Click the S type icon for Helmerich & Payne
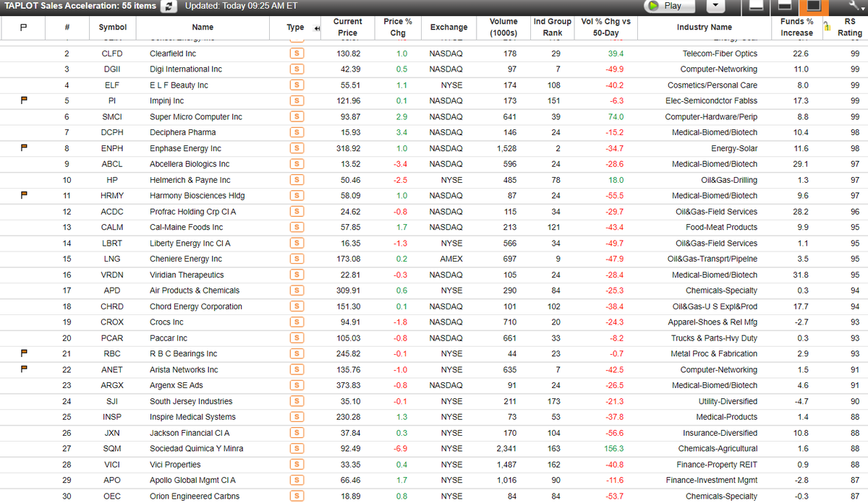868x503 pixels. tap(295, 180)
